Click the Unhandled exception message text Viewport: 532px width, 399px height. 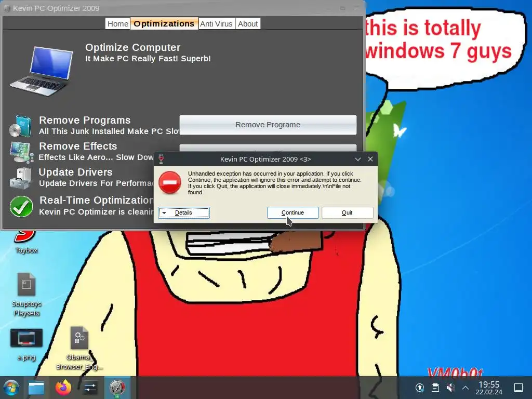coord(275,183)
